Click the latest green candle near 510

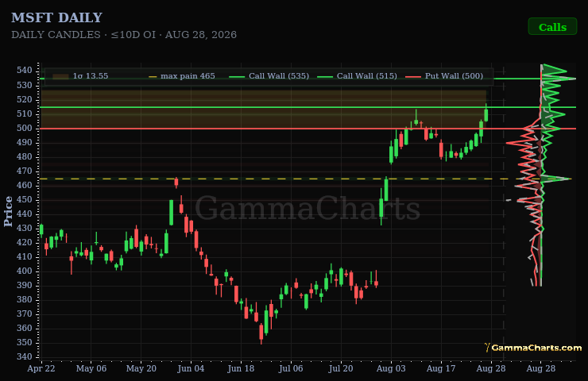pyautogui.click(x=486, y=114)
